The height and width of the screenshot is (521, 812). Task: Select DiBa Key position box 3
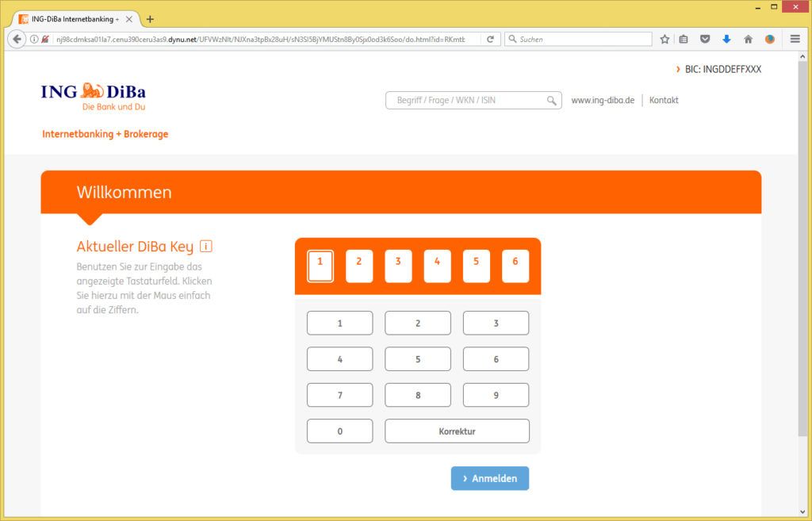pos(398,266)
